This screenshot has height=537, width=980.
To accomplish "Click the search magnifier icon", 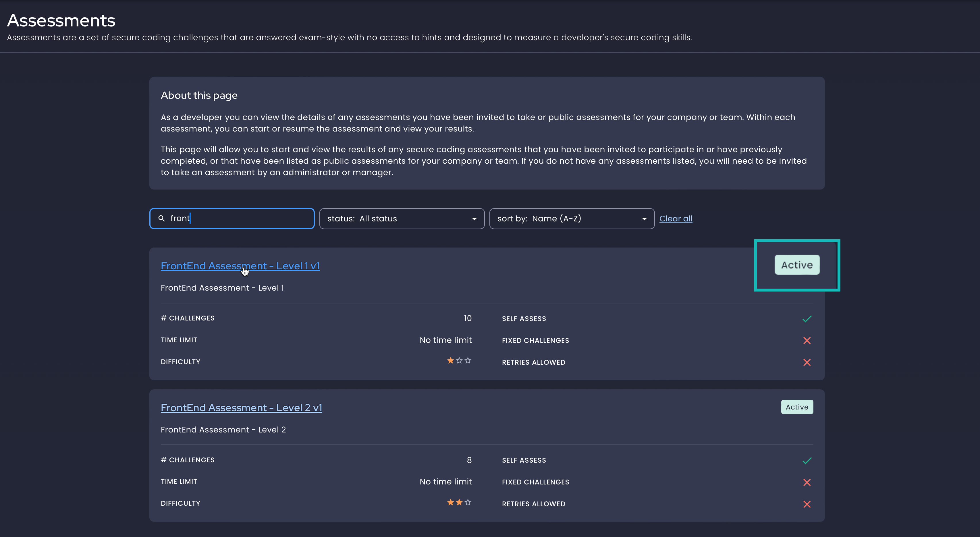I will coord(161,218).
